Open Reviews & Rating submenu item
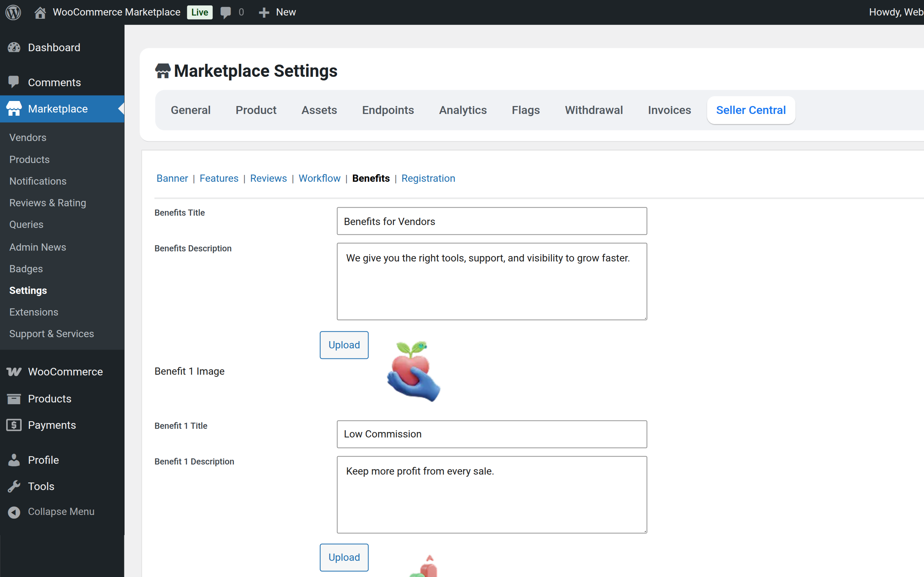This screenshot has height=577, width=924. coord(48,203)
